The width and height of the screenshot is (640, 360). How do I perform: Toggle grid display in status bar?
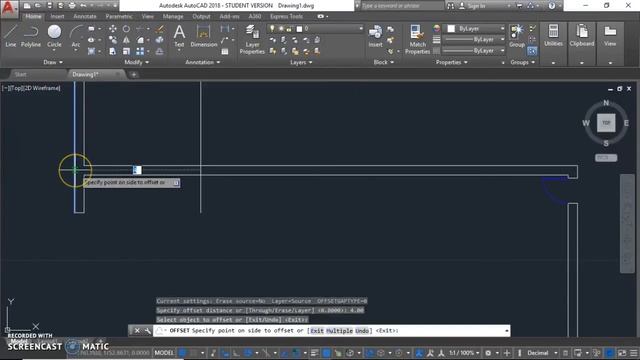point(182,353)
